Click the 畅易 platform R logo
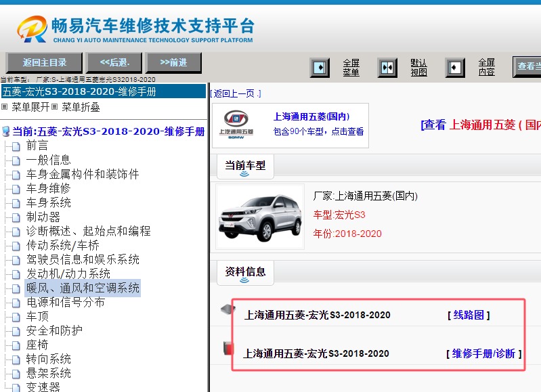This screenshot has width=541, height=392. 32,29
